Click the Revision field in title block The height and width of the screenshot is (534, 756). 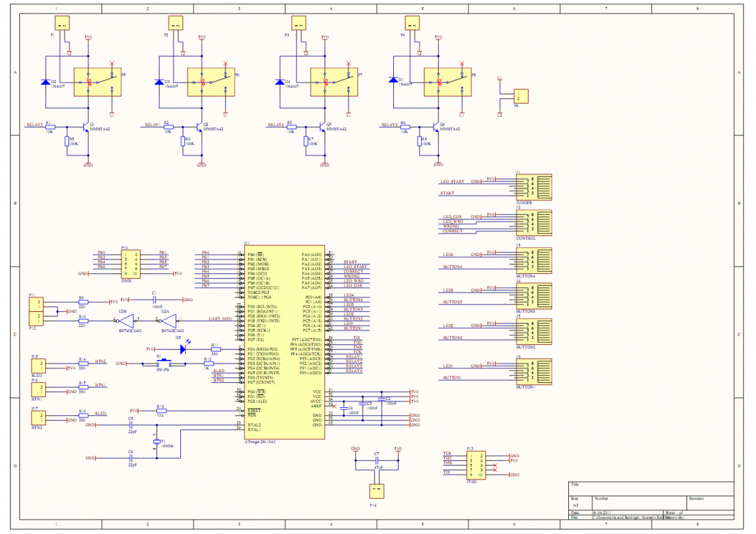click(711, 503)
